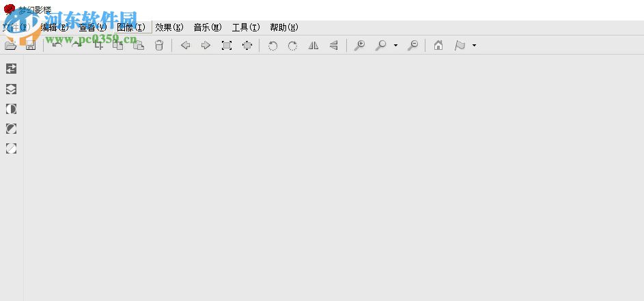Open the 音乐(M) menu
The image size is (644, 301).
(x=208, y=27)
